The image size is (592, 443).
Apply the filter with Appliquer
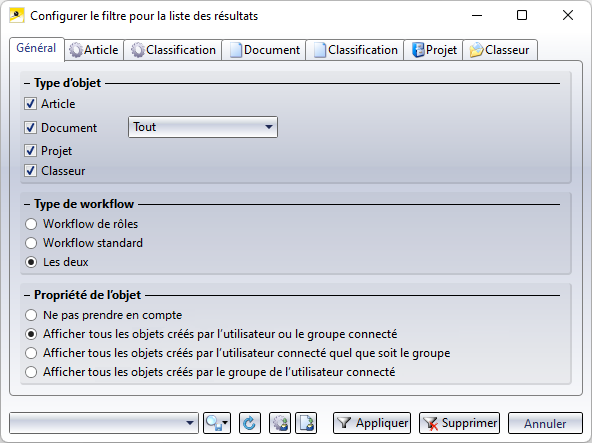click(372, 423)
